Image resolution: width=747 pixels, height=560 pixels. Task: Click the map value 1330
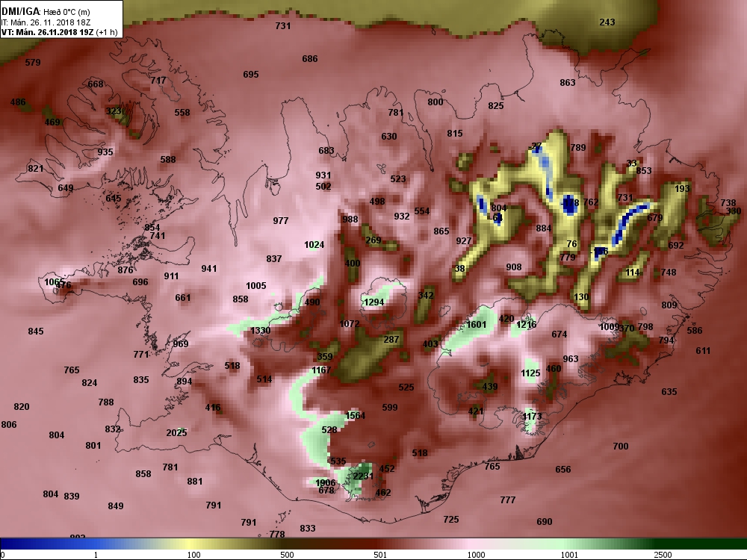pos(260,331)
